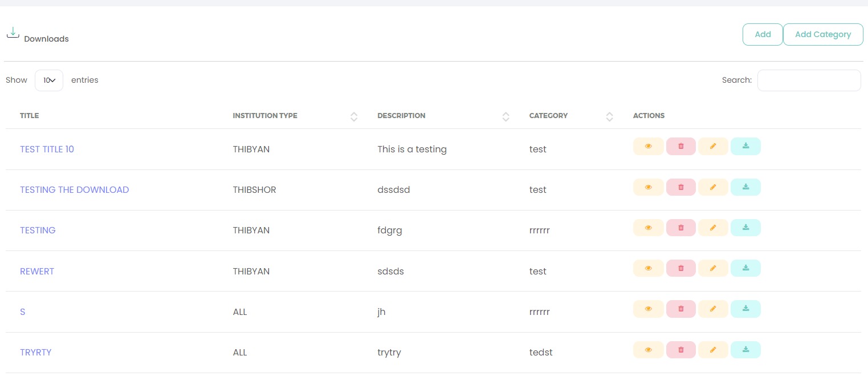This screenshot has height=376, width=868.
Task: Focus the Search input field
Action: pos(808,80)
